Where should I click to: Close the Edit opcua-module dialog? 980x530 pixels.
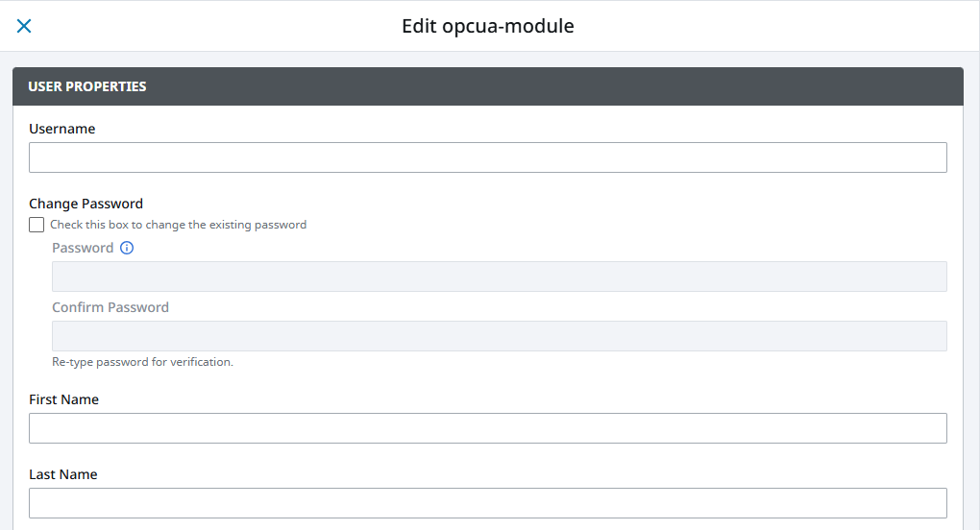point(24,26)
